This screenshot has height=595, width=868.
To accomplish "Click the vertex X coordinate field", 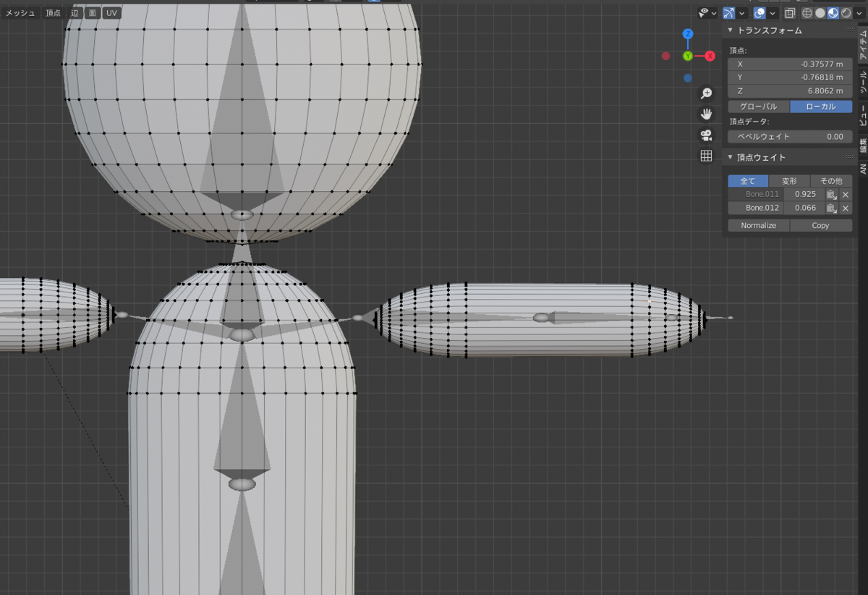I will [790, 64].
